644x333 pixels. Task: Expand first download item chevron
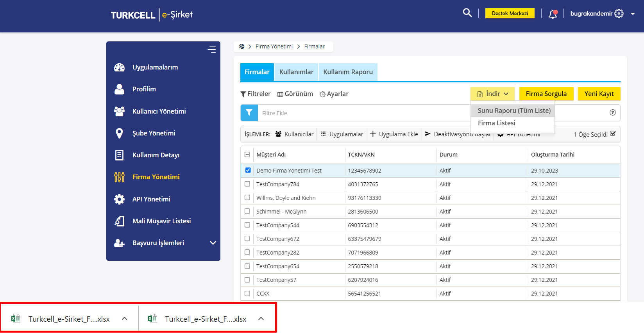[125, 319]
